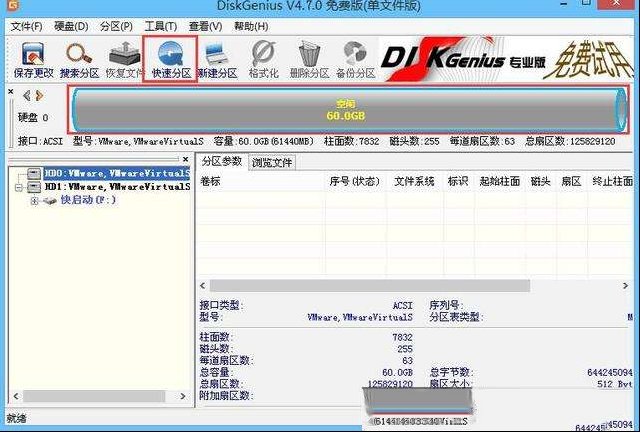This screenshot has height=432, width=640.
Task: Select HD0 VMware disk in tree
Action: [117, 173]
